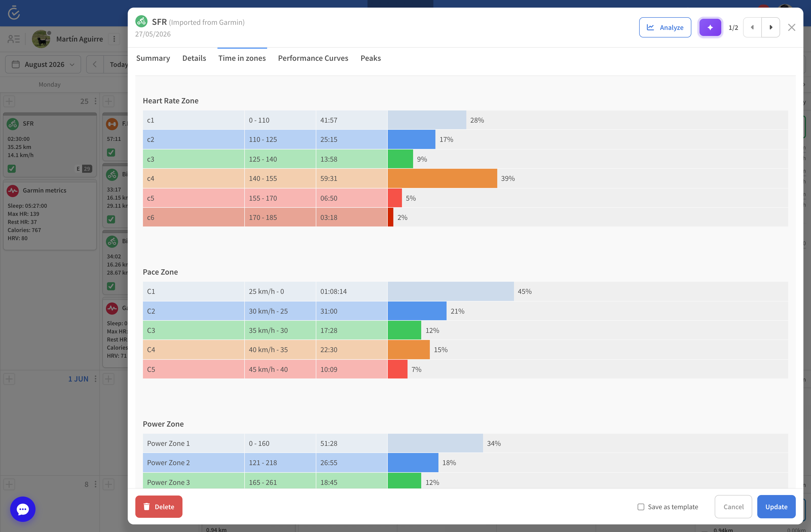This screenshot has width=811, height=532.
Task: Toggle the 57:11 strength workout checkbox
Action: click(x=111, y=152)
